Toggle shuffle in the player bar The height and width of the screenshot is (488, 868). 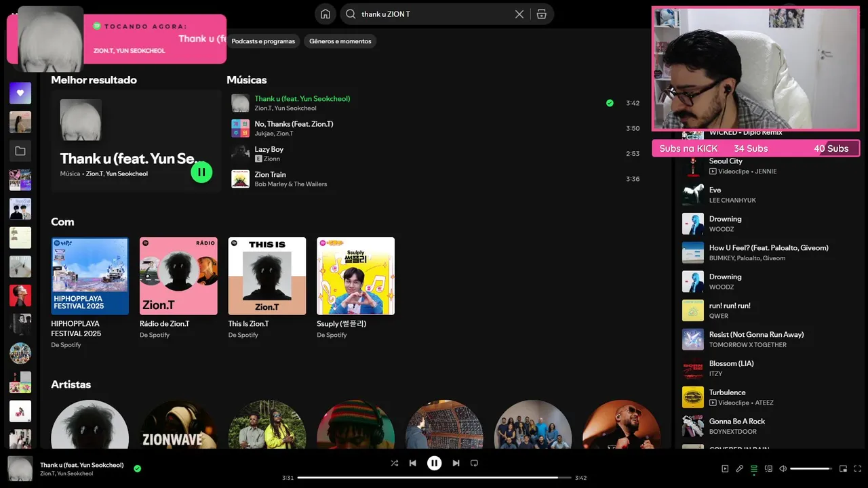coord(395,463)
